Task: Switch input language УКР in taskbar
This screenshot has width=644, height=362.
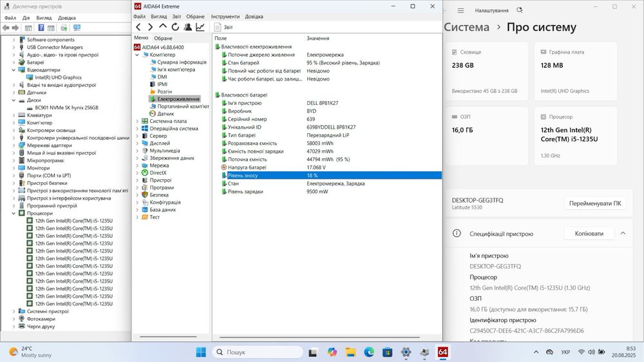Action: pyautogui.click(x=565, y=352)
